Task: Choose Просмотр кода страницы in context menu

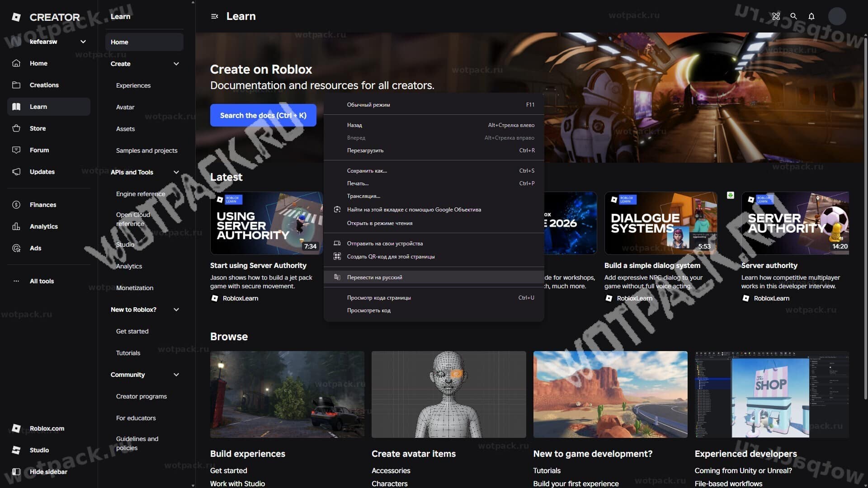Action: click(434, 298)
